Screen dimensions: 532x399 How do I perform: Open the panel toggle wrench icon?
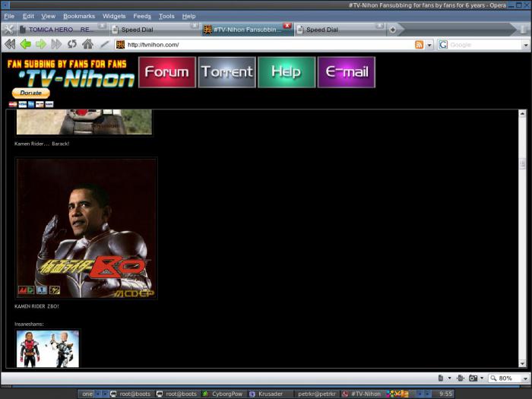click(8, 30)
